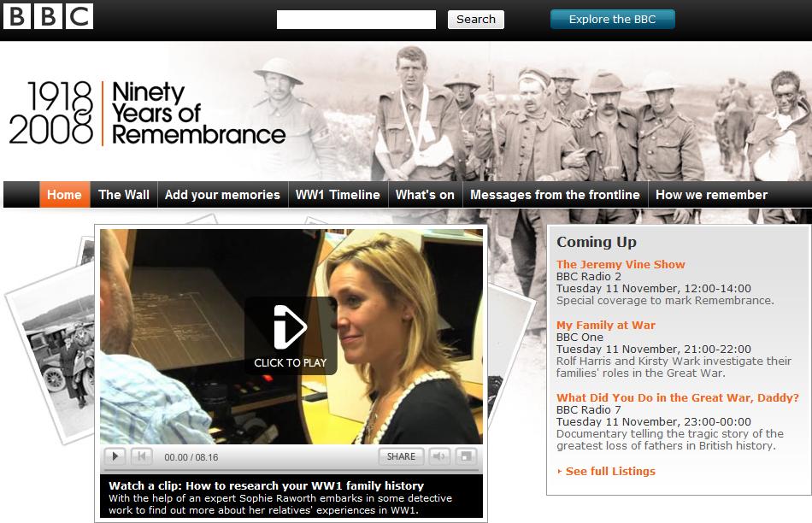Click the BBC logo
This screenshot has height=523, width=812.
48,16
